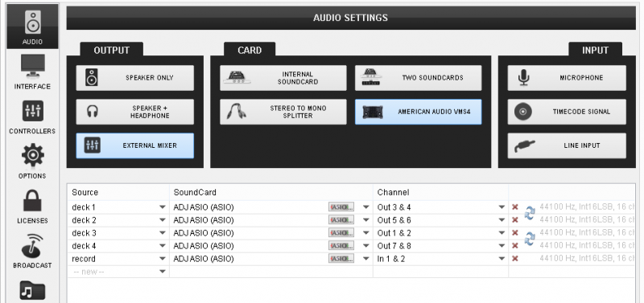Viewport: 644px width, 303px height.
Task: Select the Stereo to Mono Splitter option
Action: 283,112
